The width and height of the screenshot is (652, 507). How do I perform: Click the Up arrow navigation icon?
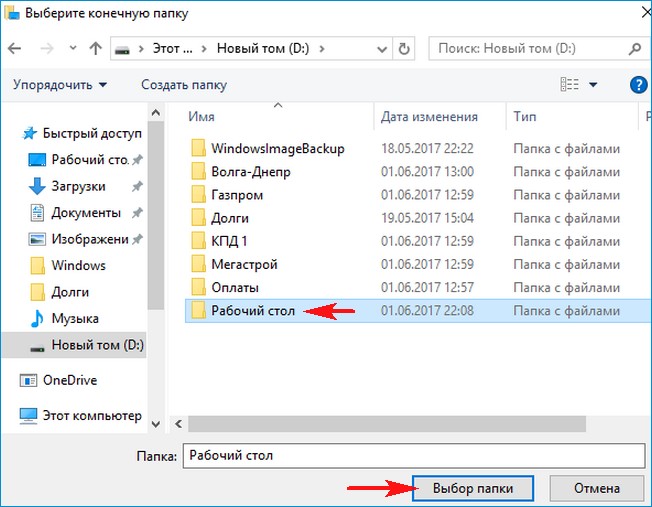95,48
